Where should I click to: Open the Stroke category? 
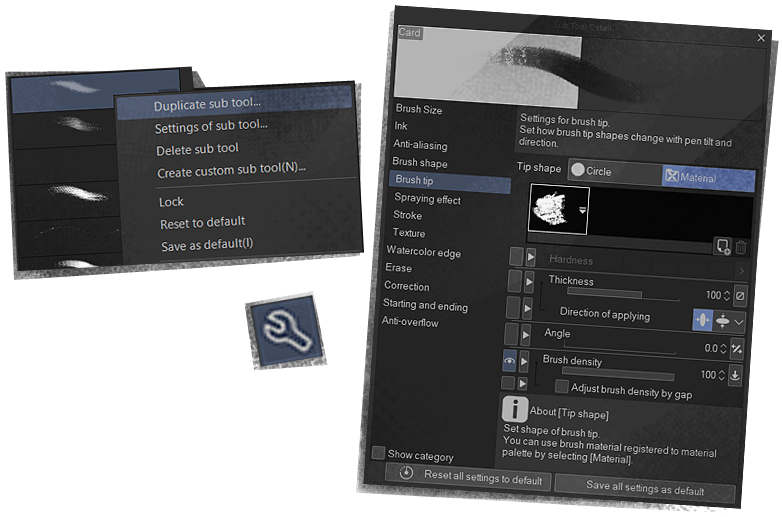click(x=407, y=215)
